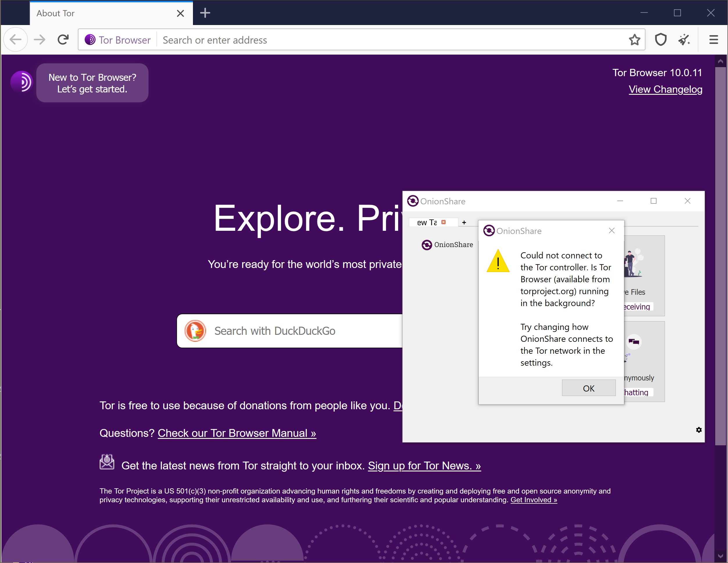
Task: Click the back navigation arrow
Action: pyautogui.click(x=16, y=39)
